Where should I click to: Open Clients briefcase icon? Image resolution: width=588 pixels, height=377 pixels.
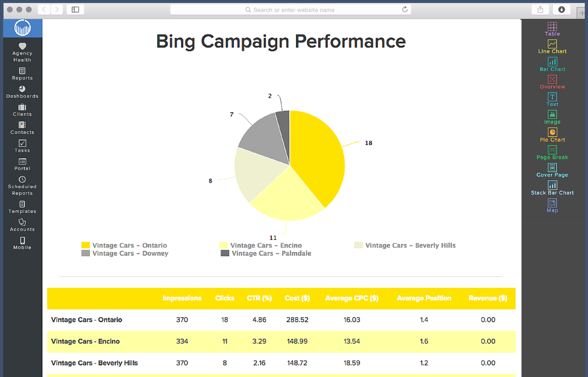(22, 107)
